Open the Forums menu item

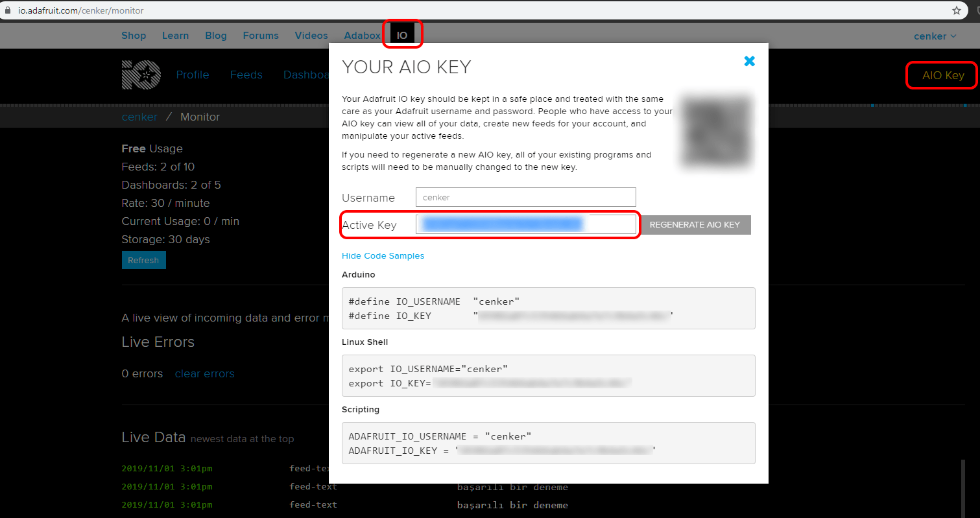click(261, 36)
